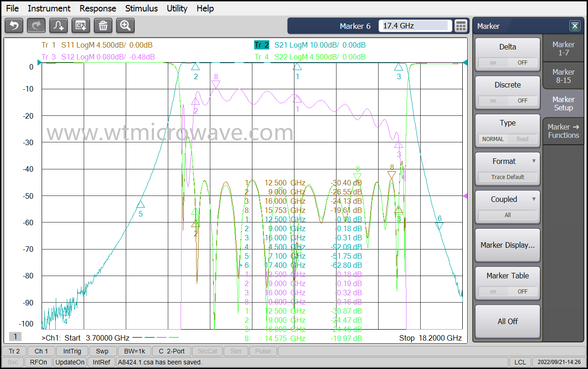Click the Undo icon
Viewport: 588px width, 369px height.
[14, 26]
